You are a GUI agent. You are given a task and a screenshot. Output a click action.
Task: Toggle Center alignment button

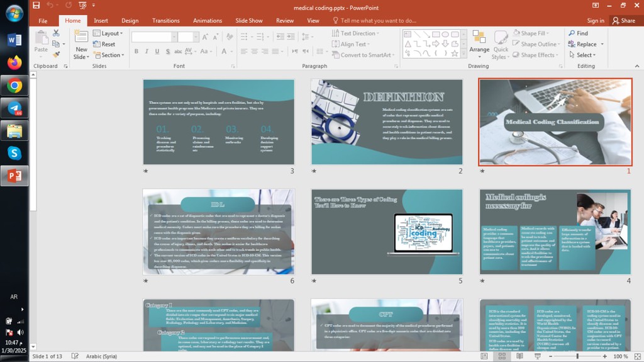pos(254,52)
